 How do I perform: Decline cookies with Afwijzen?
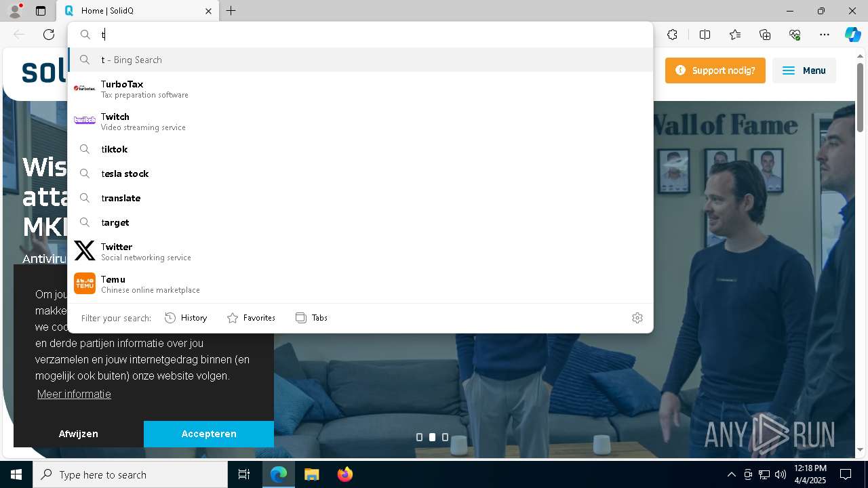tap(79, 434)
